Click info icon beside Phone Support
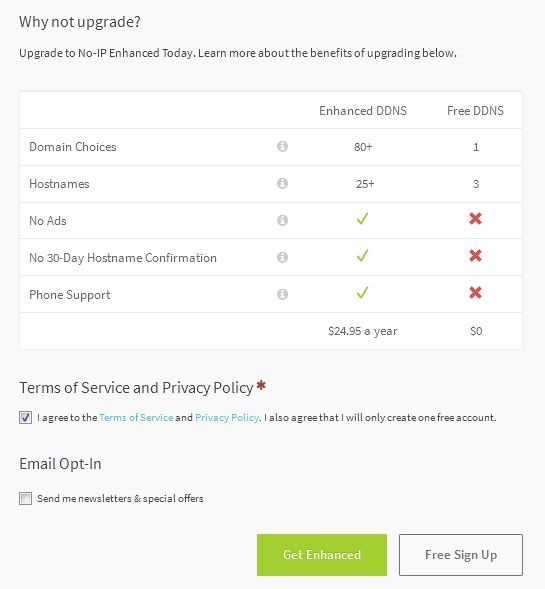This screenshot has height=589, width=545. [282, 294]
